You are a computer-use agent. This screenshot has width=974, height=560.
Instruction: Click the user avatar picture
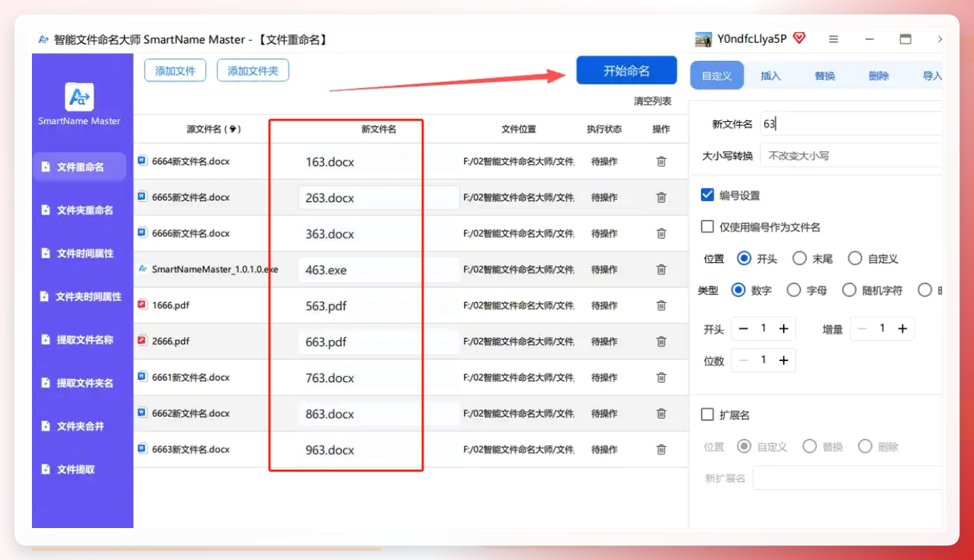point(703,39)
